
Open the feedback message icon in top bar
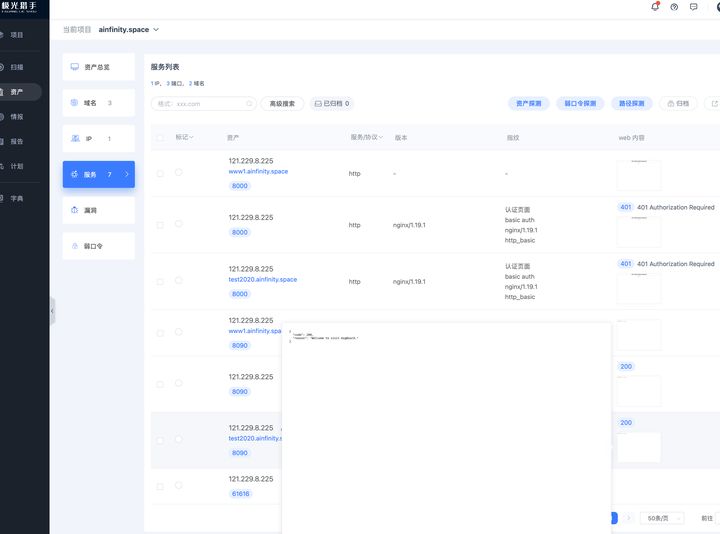pyautogui.click(x=693, y=7)
